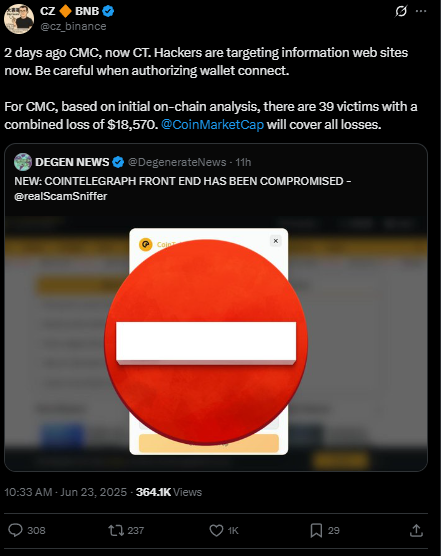The height and width of the screenshot is (556, 441).
Task: Click the reply speech bubble icon
Action: [x=15, y=530]
